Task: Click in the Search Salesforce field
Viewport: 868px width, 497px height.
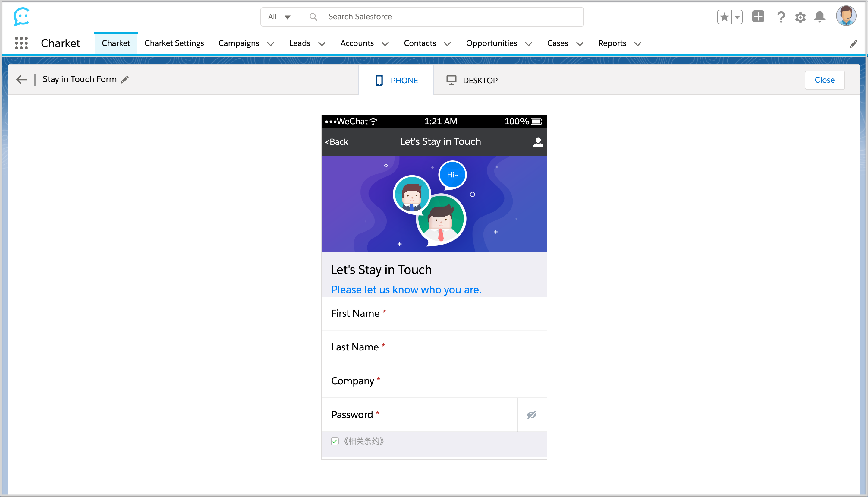Action: pos(440,17)
